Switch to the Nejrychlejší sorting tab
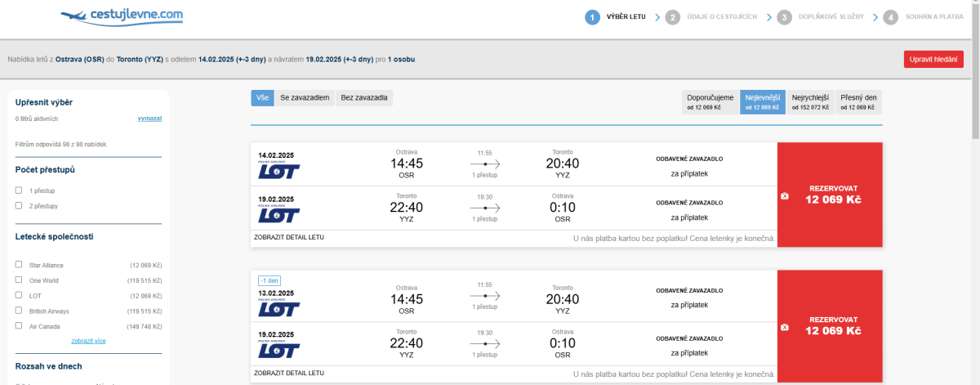This screenshot has height=385, width=980. pos(810,101)
